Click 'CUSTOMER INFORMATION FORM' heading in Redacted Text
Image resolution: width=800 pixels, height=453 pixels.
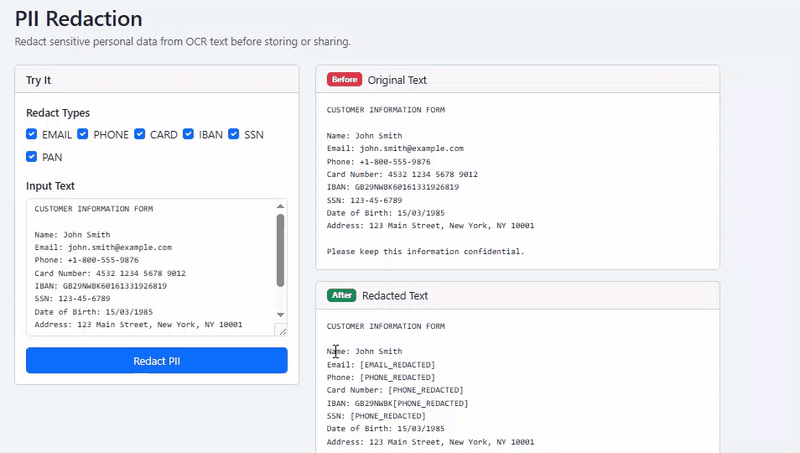click(x=386, y=326)
